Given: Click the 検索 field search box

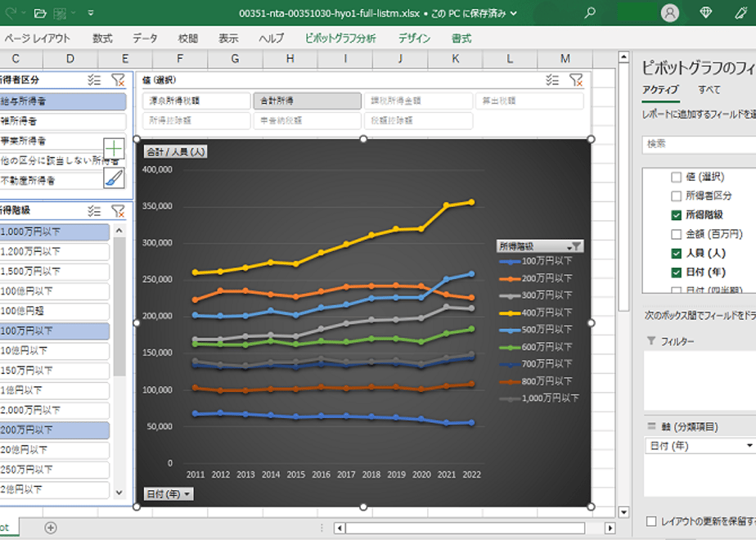Looking at the screenshot, I should point(699,144).
